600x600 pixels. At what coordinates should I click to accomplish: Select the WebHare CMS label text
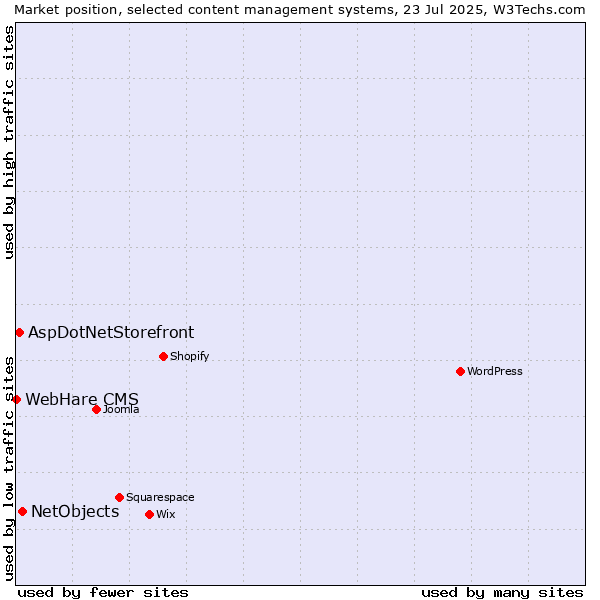(82, 399)
